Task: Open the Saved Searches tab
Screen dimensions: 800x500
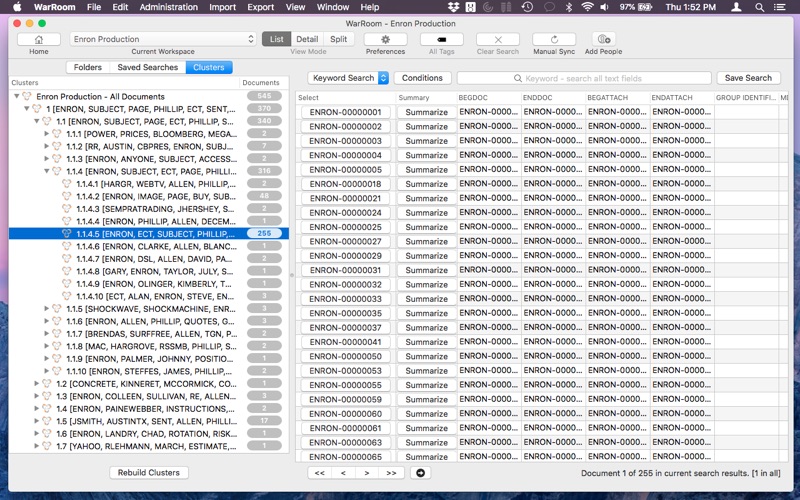Action: pyautogui.click(x=147, y=67)
